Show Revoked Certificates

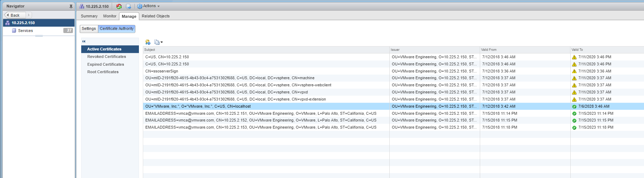107,56
